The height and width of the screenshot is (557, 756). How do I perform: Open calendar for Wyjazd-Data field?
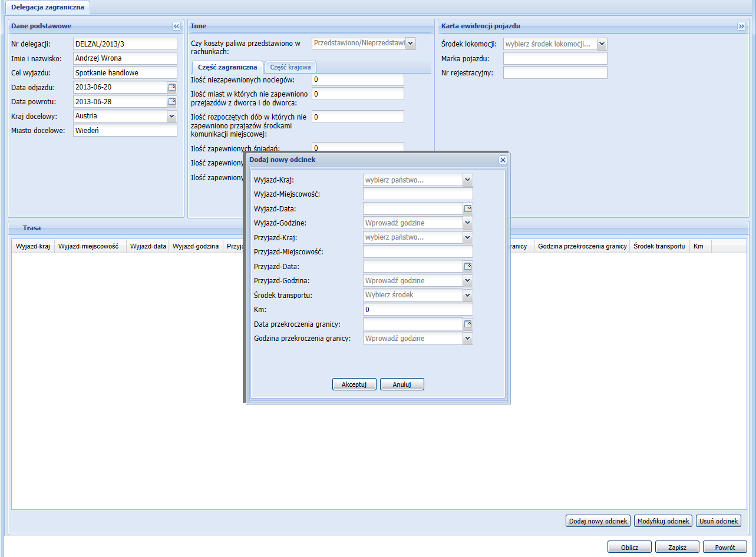pyautogui.click(x=468, y=209)
